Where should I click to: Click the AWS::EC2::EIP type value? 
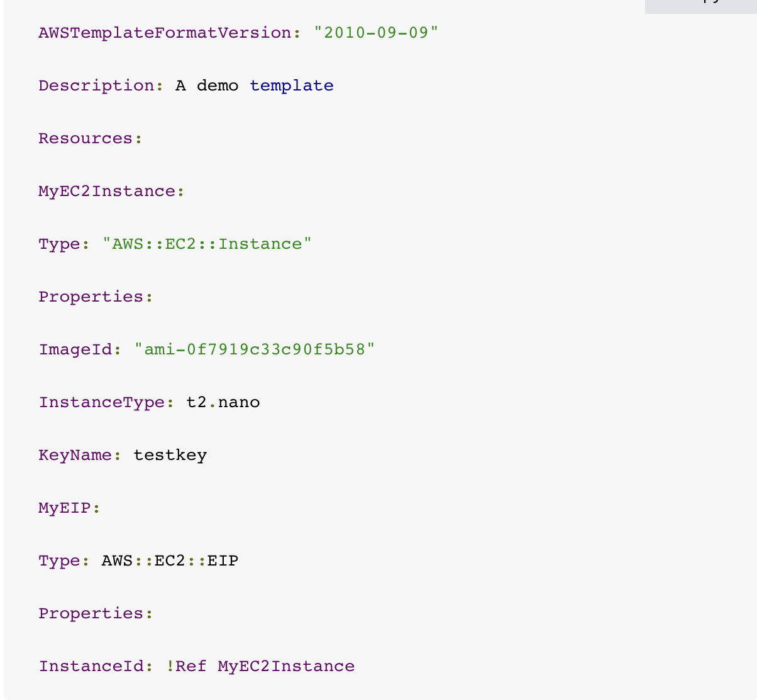pyautogui.click(x=170, y=561)
